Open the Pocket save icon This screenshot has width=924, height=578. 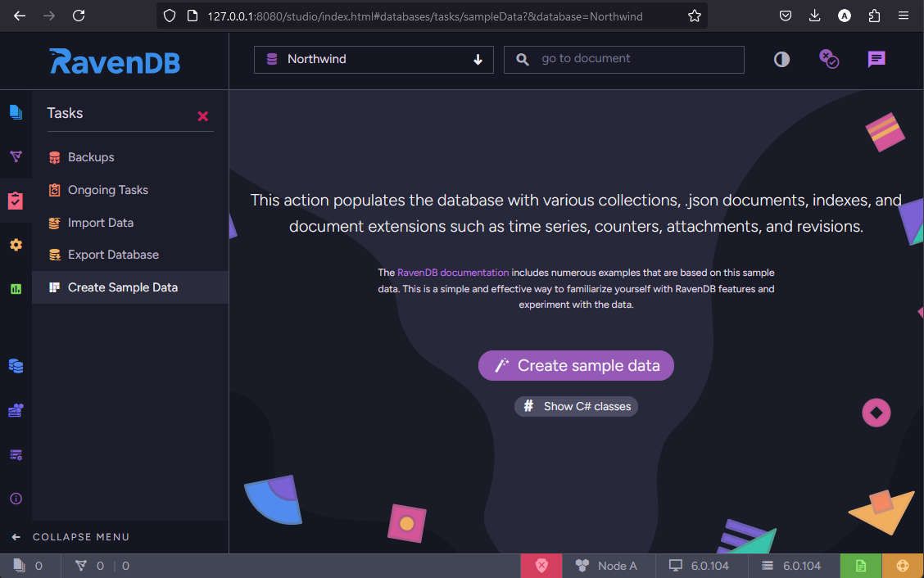click(786, 16)
